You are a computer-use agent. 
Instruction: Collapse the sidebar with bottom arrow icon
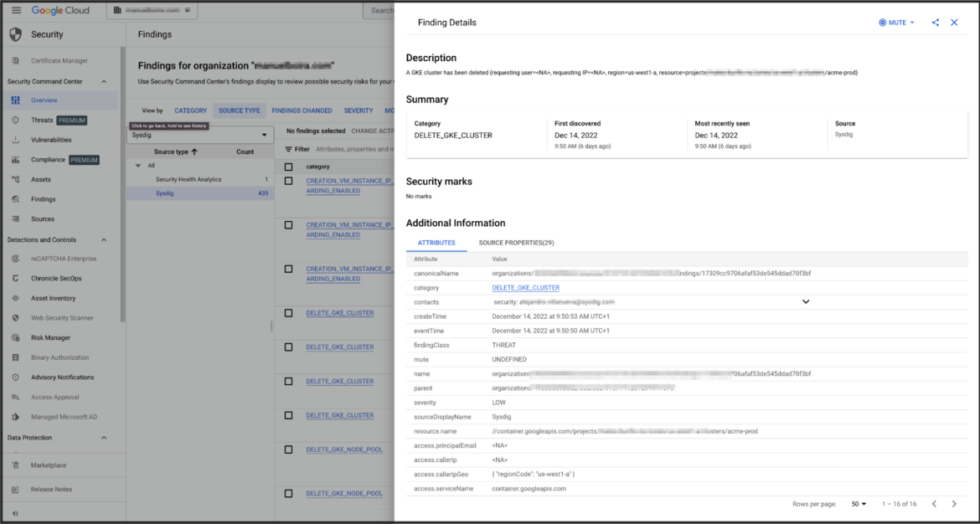[x=15, y=513]
